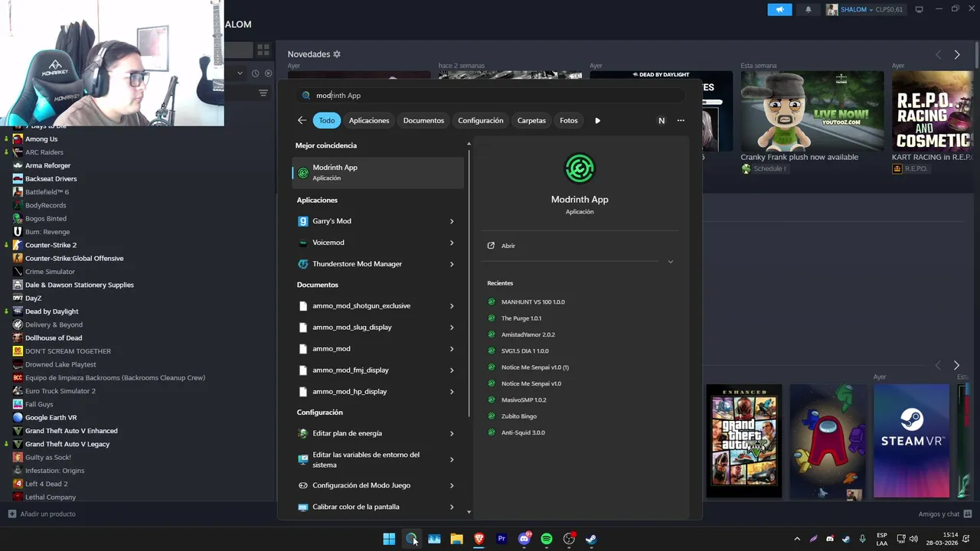Open ammo_mod_hp_display document result
The width and height of the screenshot is (980, 551).
coord(378,392)
